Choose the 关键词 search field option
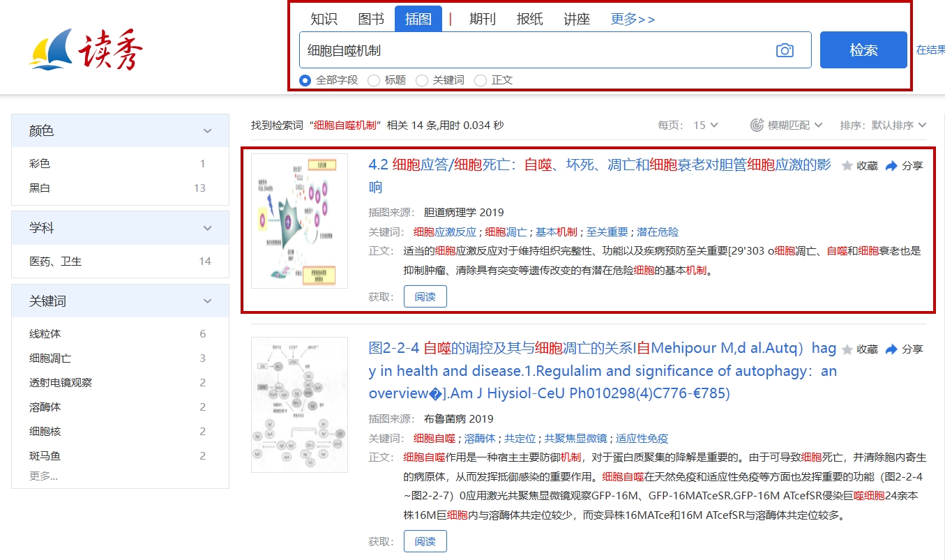The width and height of the screenshot is (945, 560). [x=421, y=80]
